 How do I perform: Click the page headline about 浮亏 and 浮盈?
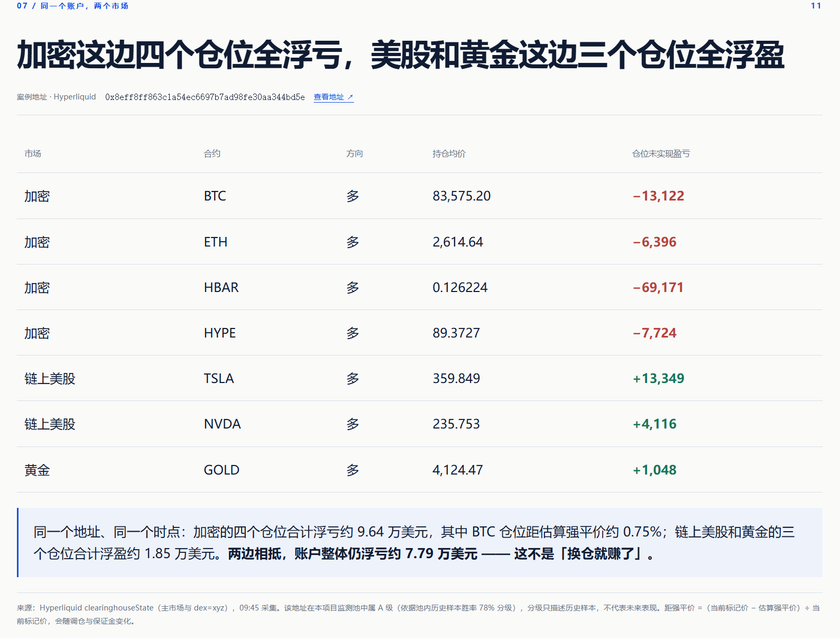[401, 55]
